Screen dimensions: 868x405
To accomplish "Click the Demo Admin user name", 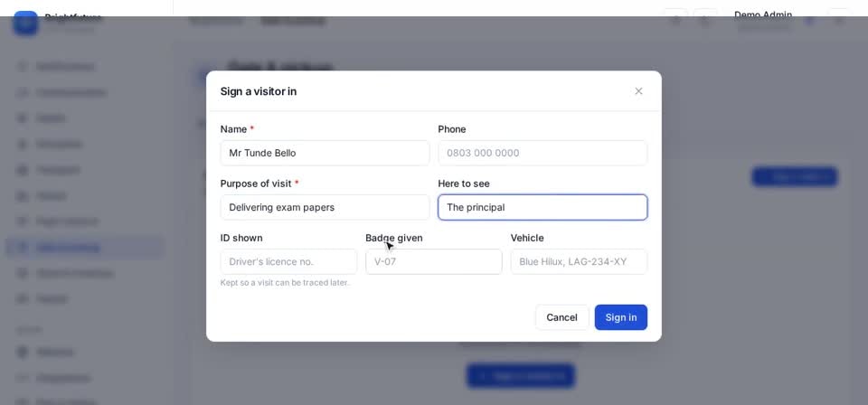I will [763, 15].
